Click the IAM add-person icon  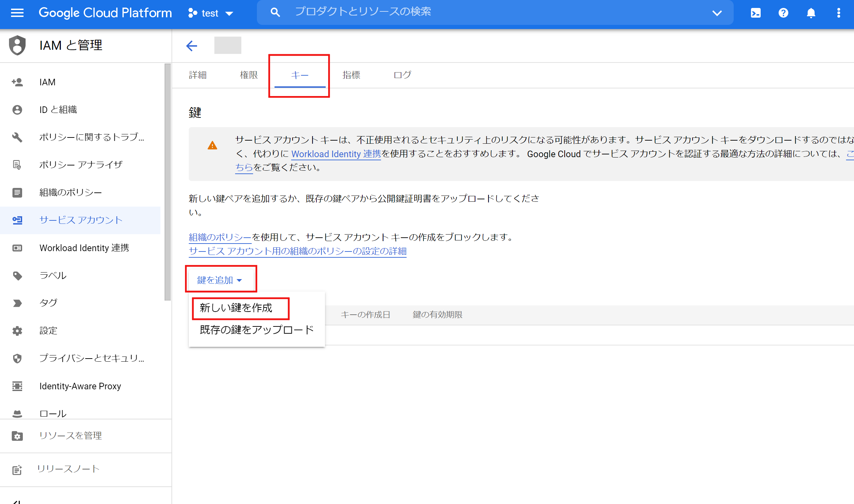pyautogui.click(x=17, y=82)
